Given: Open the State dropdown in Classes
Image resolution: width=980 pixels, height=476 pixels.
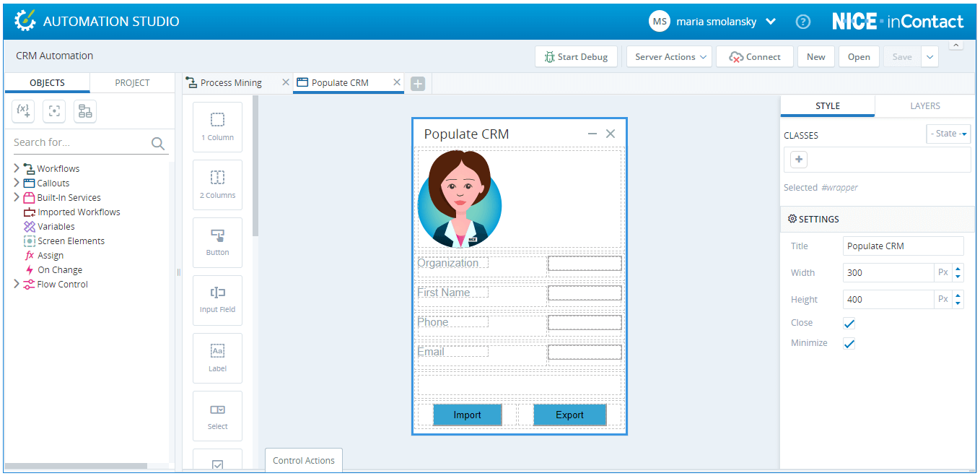Looking at the screenshot, I should pyautogui.click(x=948, y=134).
